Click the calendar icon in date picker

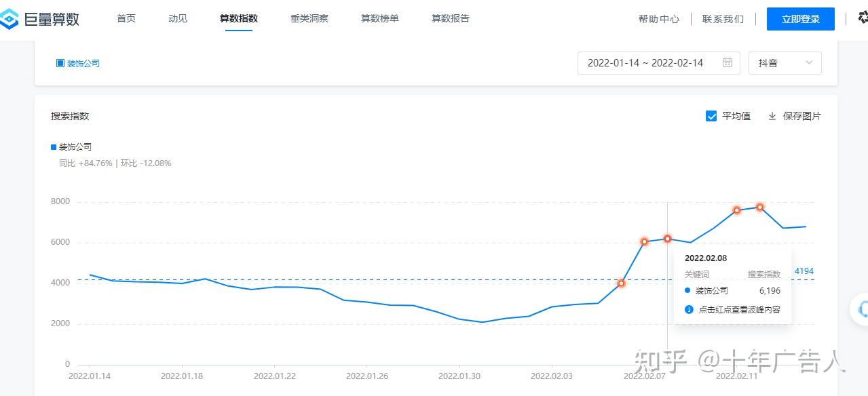(x=728, y=62)
